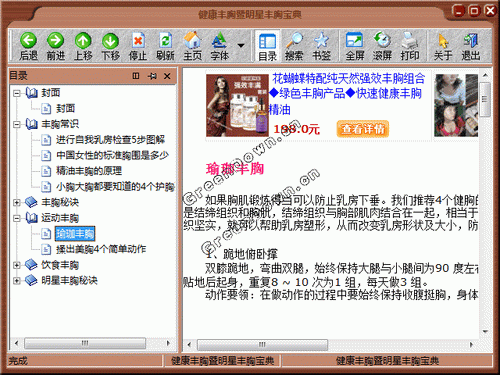Open the 花蝴蝶特配纯天然强效丰胸组合 link
Image resolution: width=500 pixels, height=375 pixels.
(349, 79)
